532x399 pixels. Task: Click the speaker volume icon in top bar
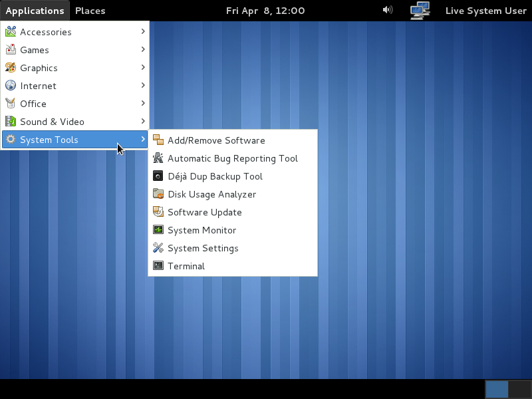(386, 10)
